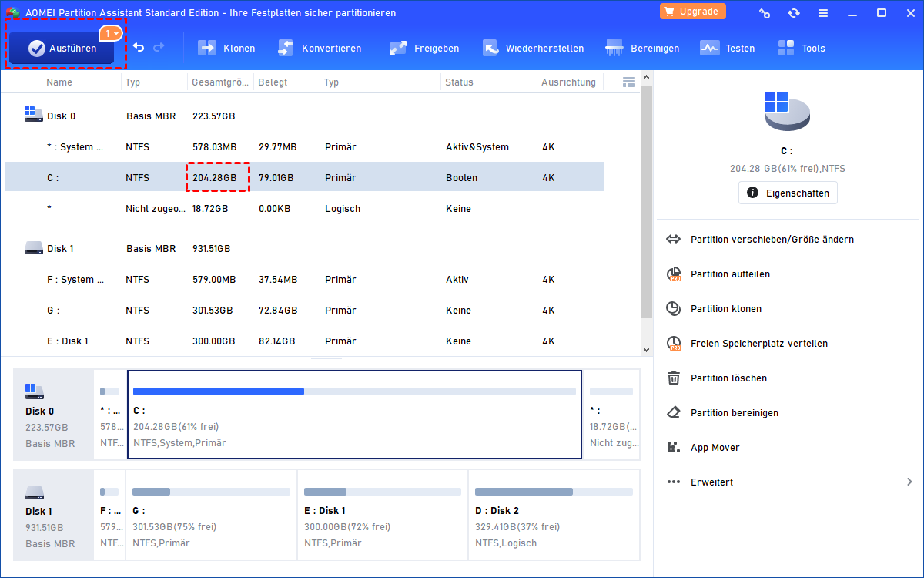Screen dimensions: 924x578
Task: Open the Bereinigen toolbar menu
Action: point(642,48)
